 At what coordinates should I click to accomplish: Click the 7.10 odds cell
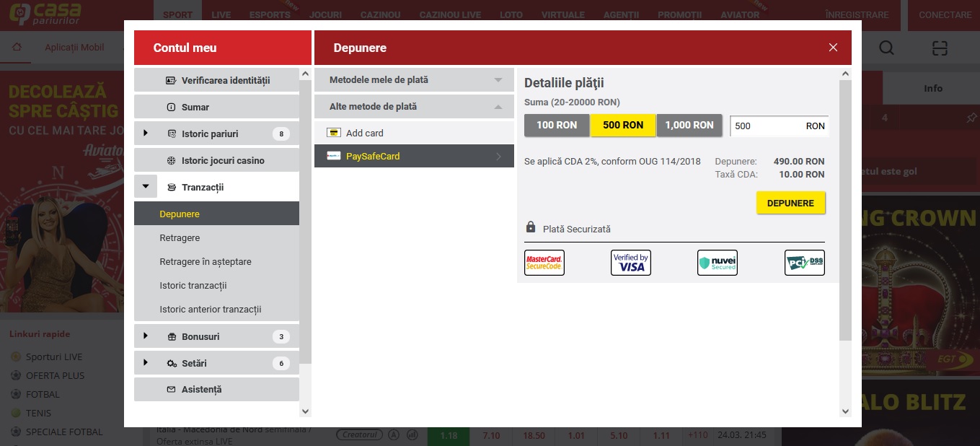(491, 436)
